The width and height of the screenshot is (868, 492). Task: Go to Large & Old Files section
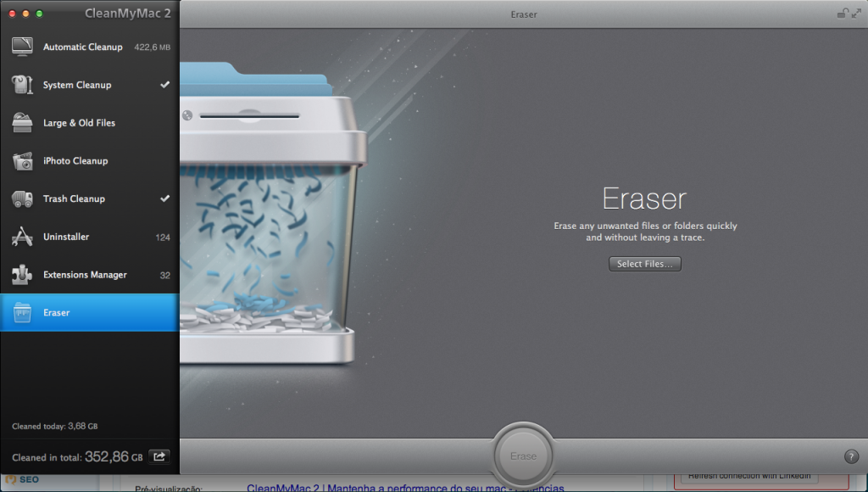coord(90,123)
